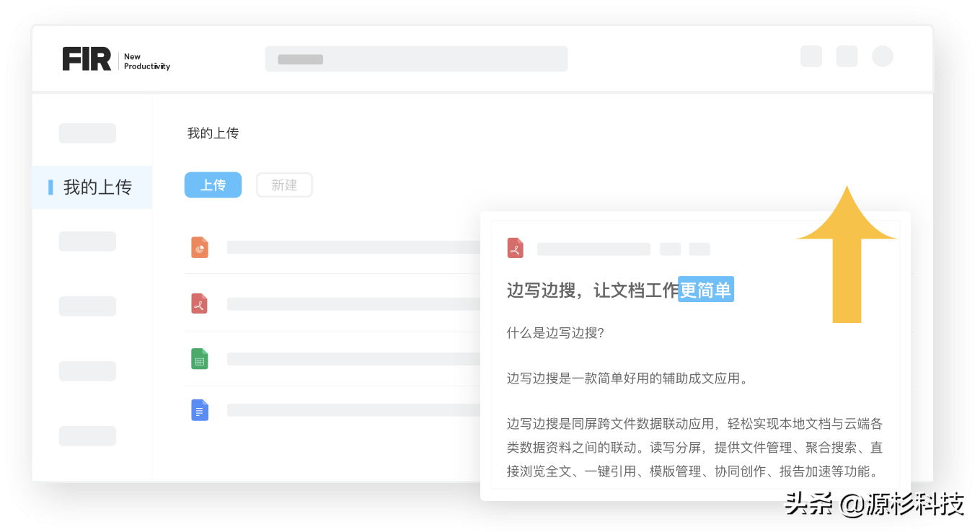Click the 我的上传 page heading

pos(213,133)
